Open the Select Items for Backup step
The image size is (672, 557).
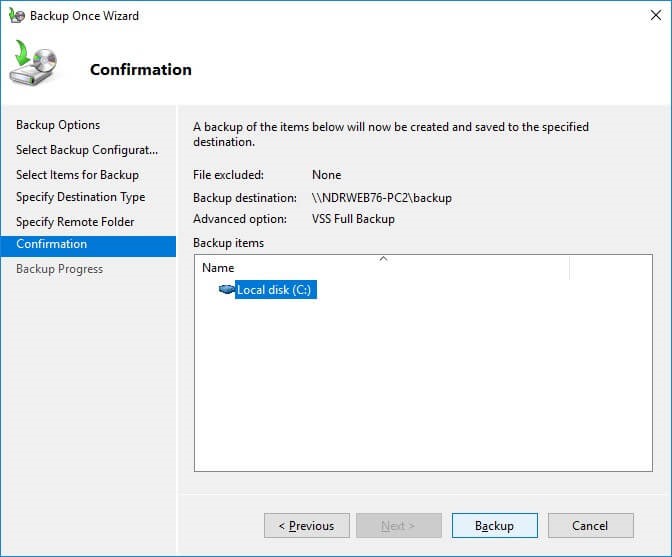coord(78,175)
